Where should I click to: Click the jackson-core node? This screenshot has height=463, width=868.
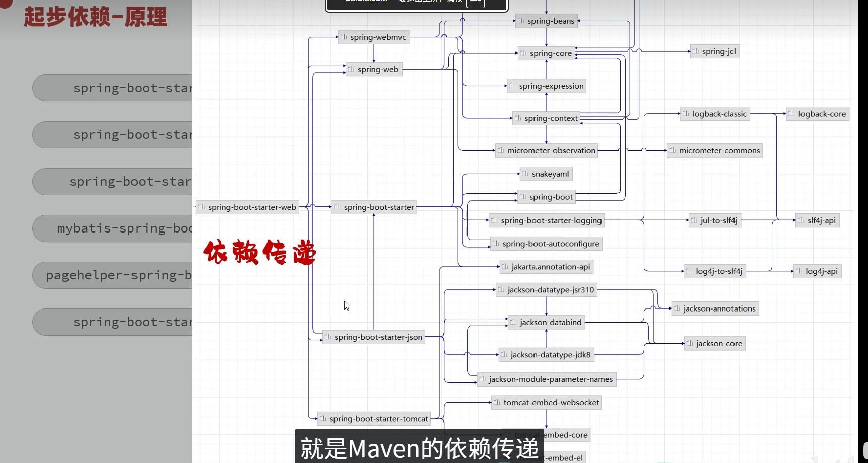click(715, 344)
